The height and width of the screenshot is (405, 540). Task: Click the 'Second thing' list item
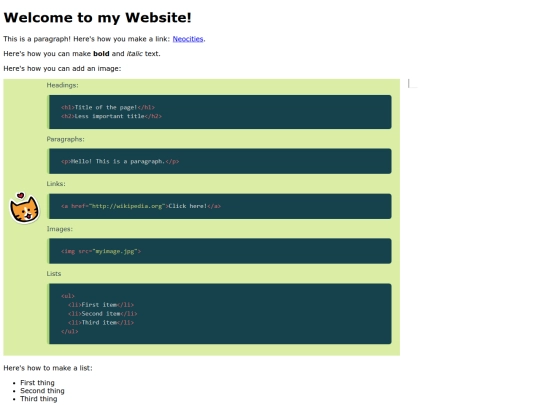[42, 391]
